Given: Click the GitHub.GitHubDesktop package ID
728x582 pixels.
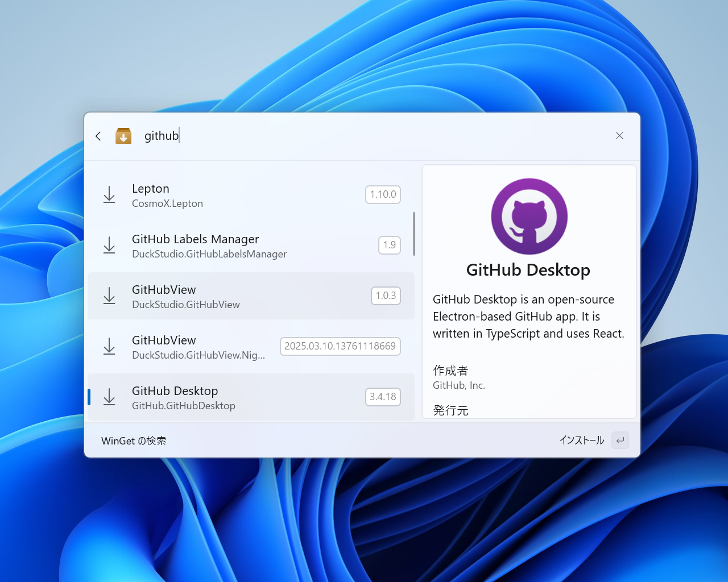Looking at the screenshot, I should [184, 406].
